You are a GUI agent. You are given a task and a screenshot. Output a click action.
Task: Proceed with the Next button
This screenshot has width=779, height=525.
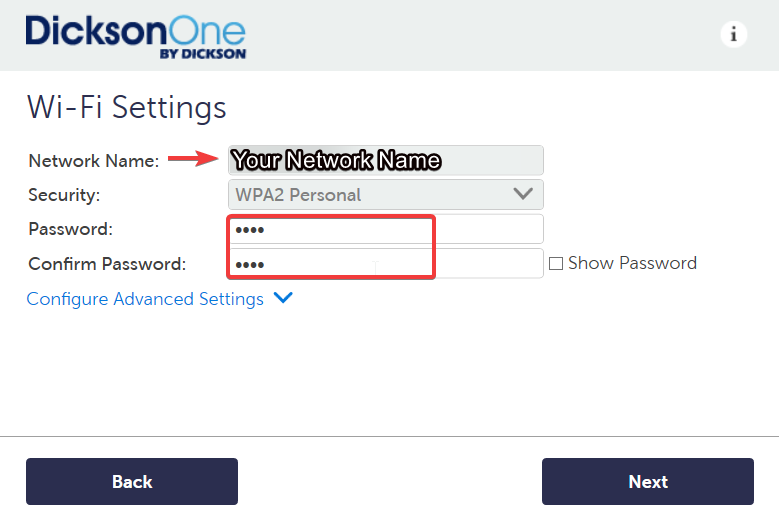[x=647, y=482]
